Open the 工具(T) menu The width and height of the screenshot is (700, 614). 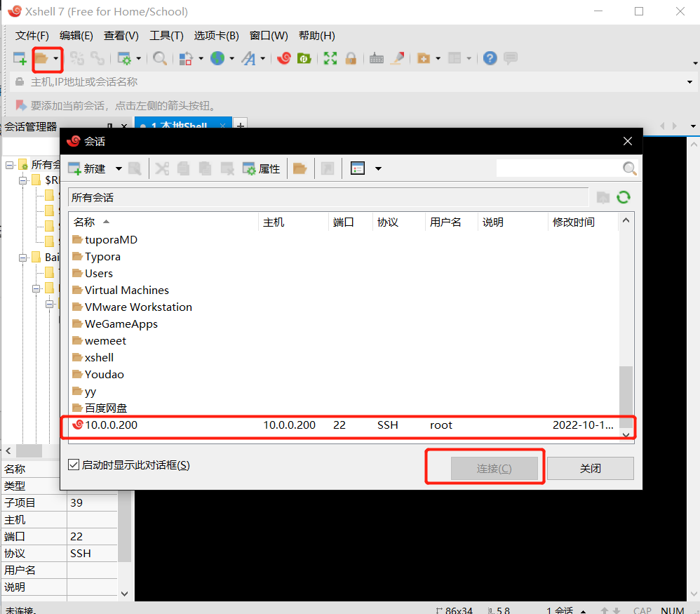click(166, 36)
